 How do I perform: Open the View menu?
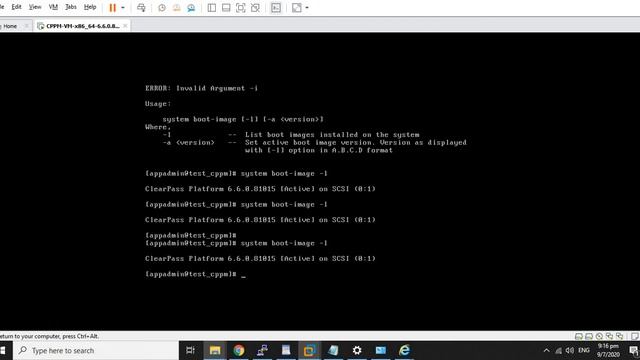pyautogui.click(x=35, y=7)
